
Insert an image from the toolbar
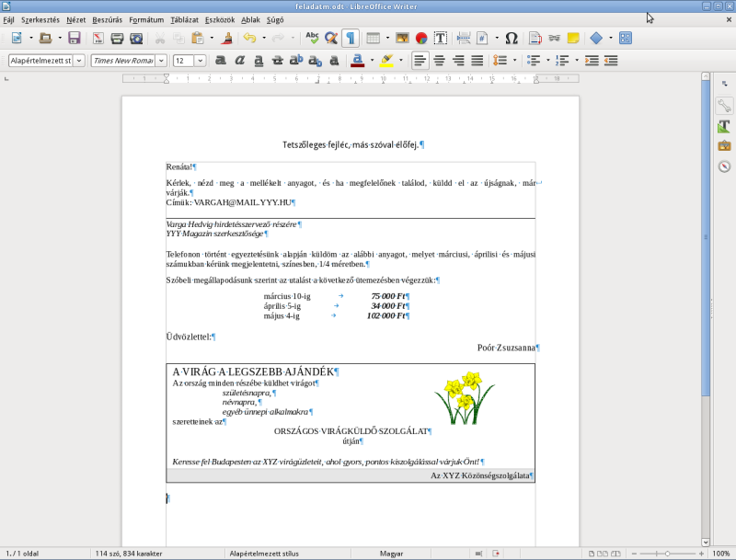pyautogui.click(x=402, y=38)
